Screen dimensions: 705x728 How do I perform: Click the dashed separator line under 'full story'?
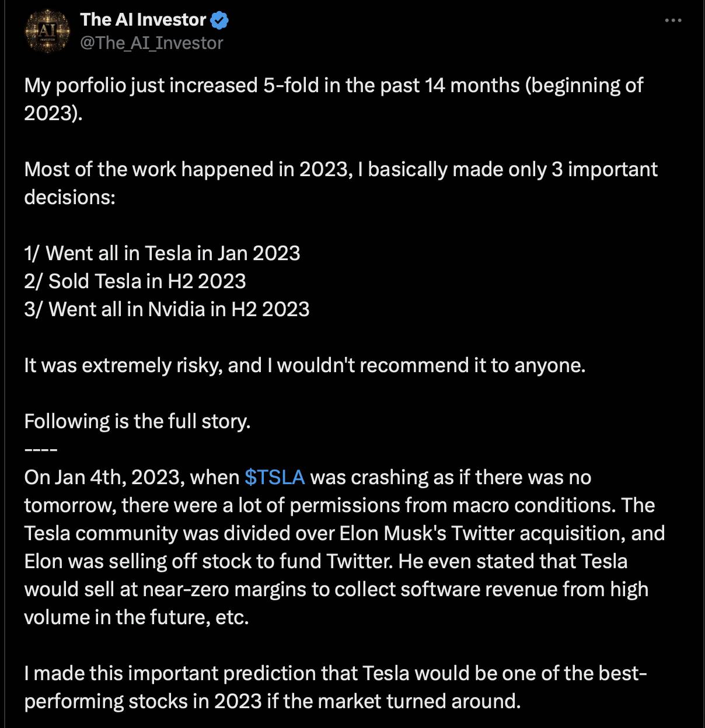tap(40, 450)
